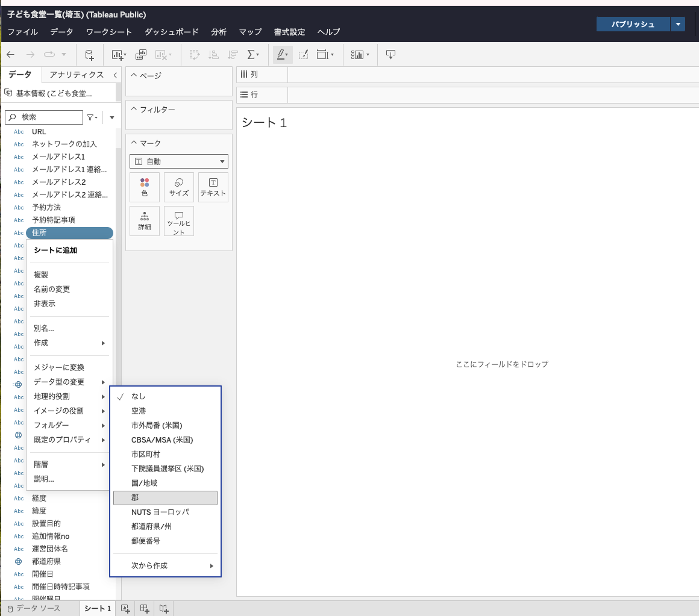Open the テキスト text mark card
Viewport: 699px width, 616px height.
[x=213, y=187]
